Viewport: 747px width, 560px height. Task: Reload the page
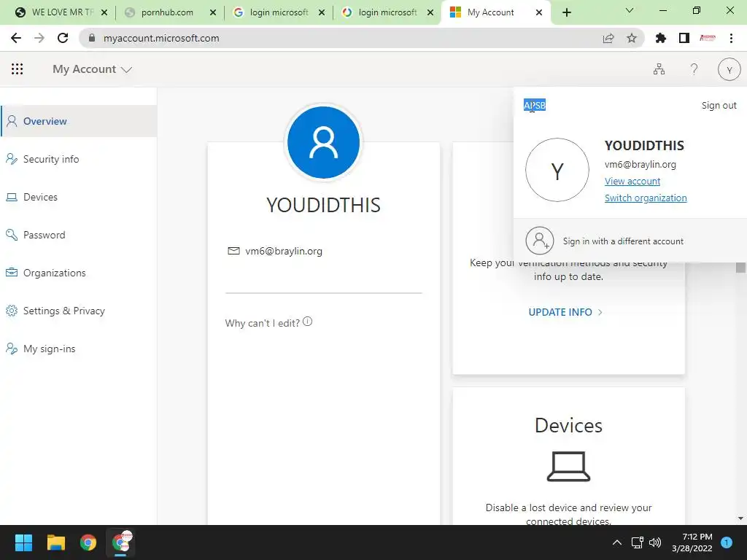coord(63,38)
